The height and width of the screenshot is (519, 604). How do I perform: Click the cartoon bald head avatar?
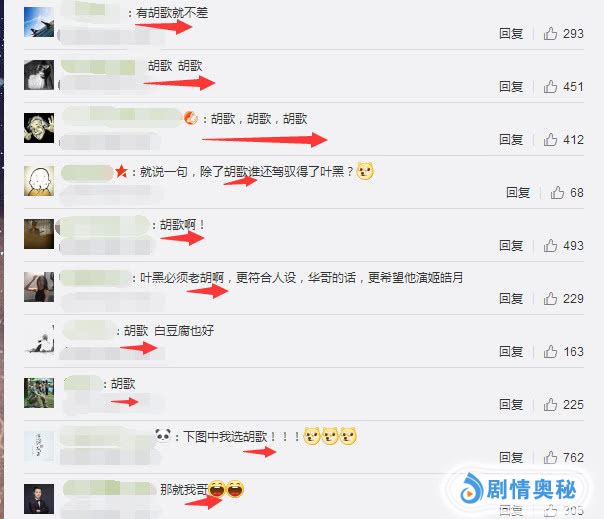(x=39, y=181)
